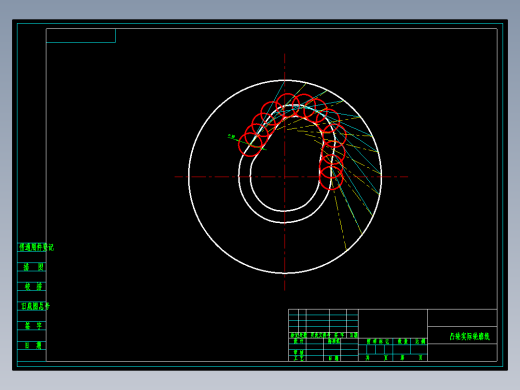520x390 pixels.
Task: Select the topmost green label in left margin column
Action: point(36,247)
